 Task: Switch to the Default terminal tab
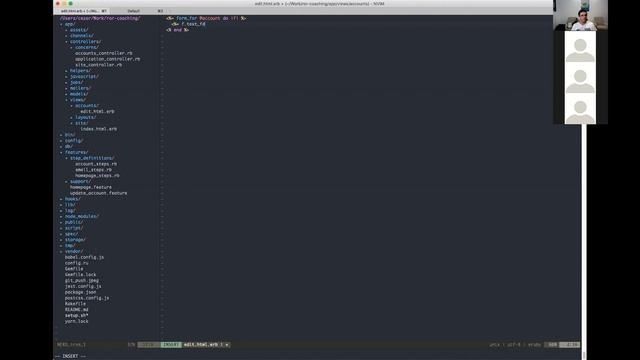tap(135, 11)
